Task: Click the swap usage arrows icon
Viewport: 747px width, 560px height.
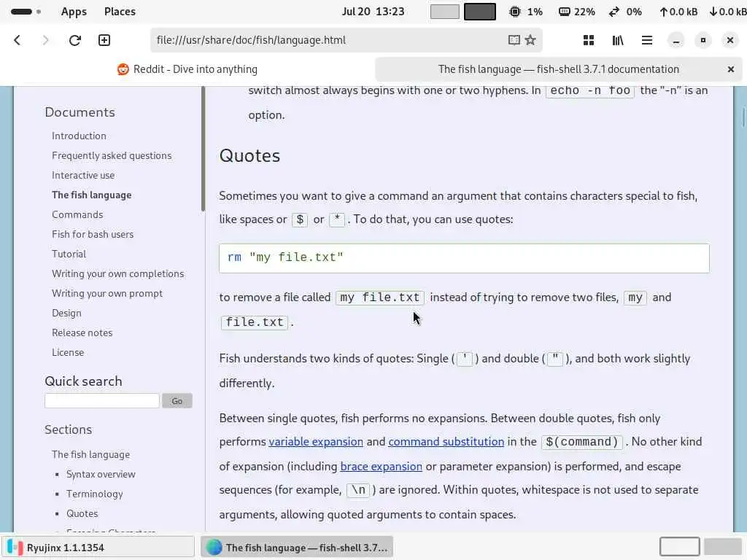Action: pyautogui.click(x=614, y=12)
